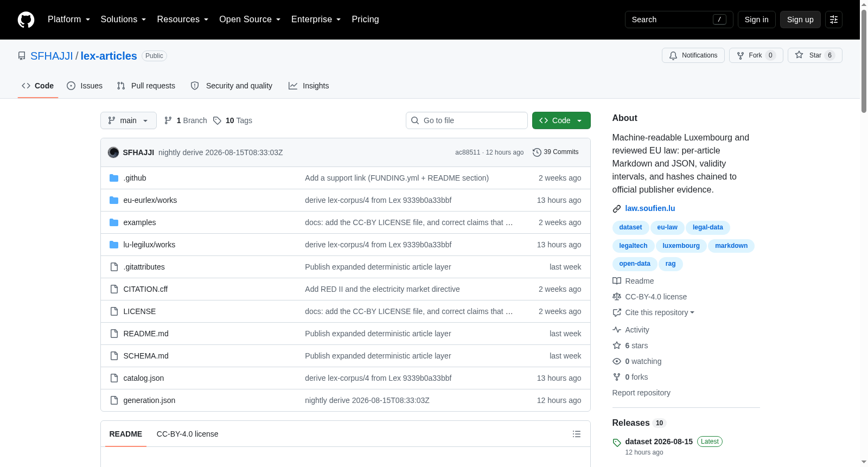Click the eu-eurlex/works folder icon

[x=114, y=200]
